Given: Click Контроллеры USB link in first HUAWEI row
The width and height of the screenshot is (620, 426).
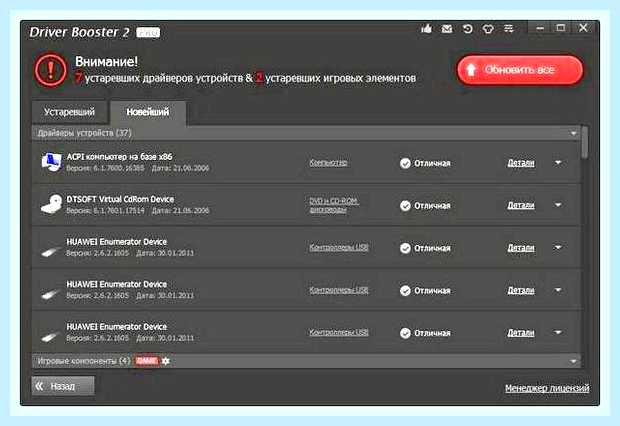Looking at the screenshot, I should tap(338, 248).
